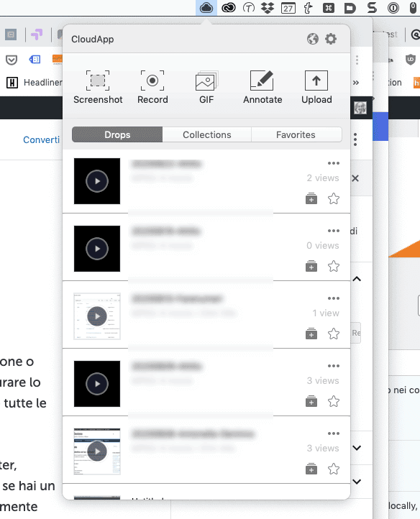
Task: Open more options for the 2 views drop
Action: [x=334, y=163]
